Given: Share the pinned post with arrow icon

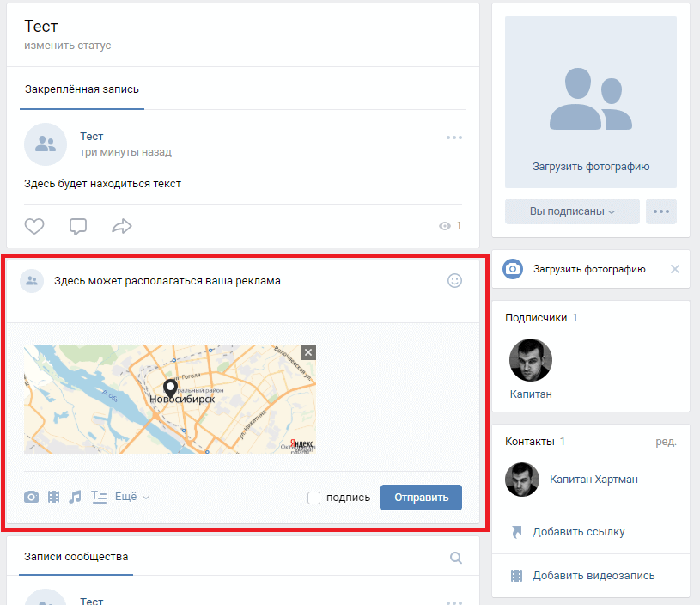Looking at the screenshot, I should 122,226.
